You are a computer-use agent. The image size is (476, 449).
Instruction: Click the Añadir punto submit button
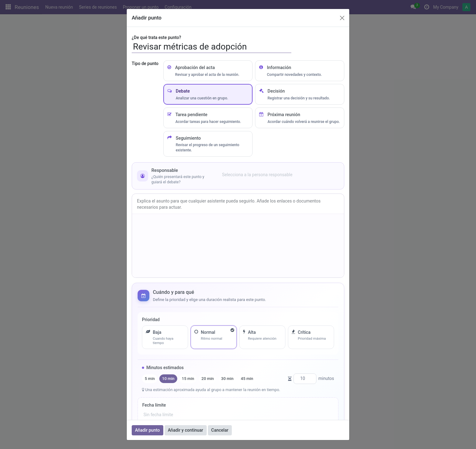coord(148,430)
